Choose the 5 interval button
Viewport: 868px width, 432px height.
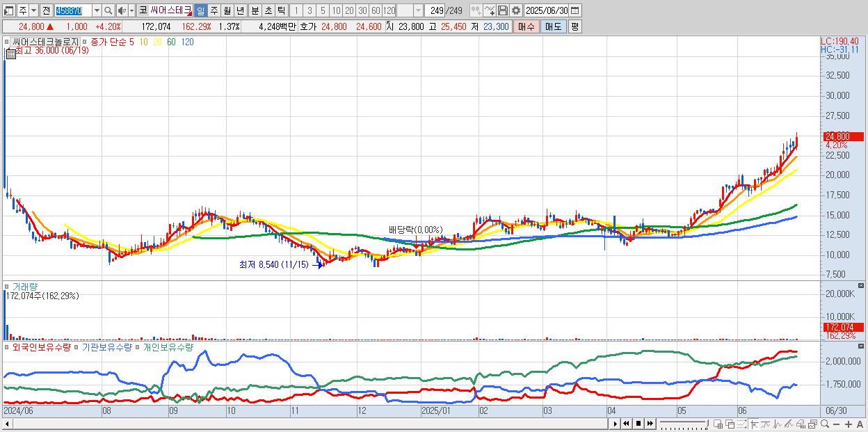pos(323,10)
